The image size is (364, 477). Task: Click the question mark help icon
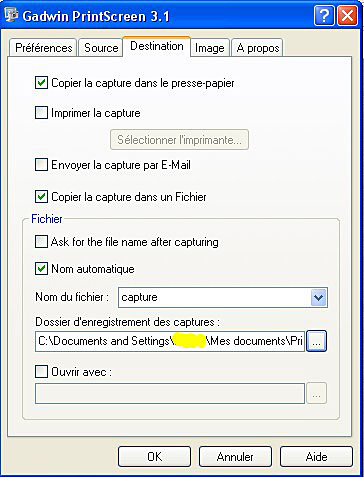[324, 16]
